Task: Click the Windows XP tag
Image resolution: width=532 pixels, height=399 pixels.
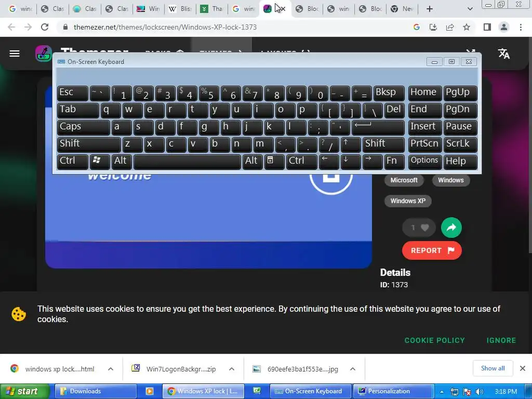Action: pos(408,201)
